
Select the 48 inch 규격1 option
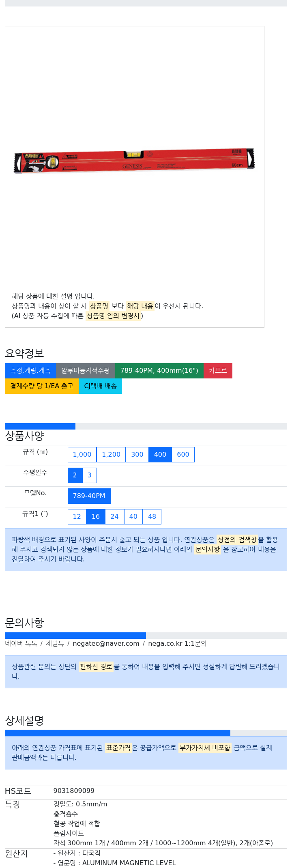152,517
